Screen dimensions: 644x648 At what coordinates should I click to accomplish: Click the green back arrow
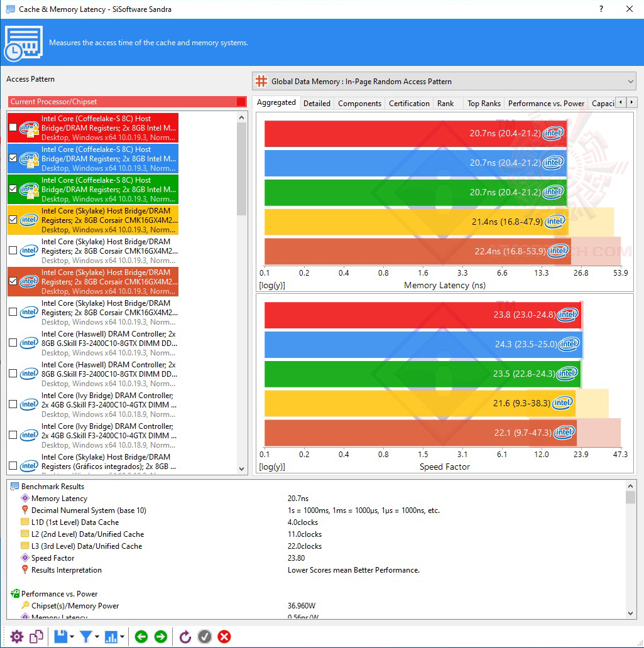click(x=141, y=637)
